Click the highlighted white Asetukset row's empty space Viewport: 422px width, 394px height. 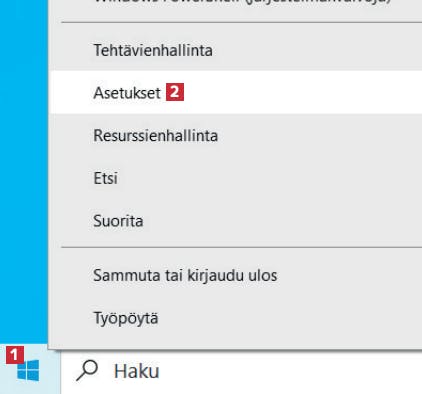[300, 92]
